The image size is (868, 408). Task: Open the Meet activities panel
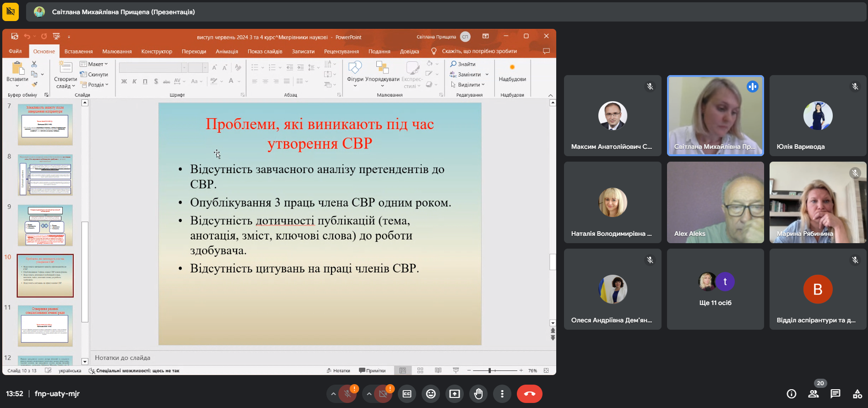coord(857,394)
